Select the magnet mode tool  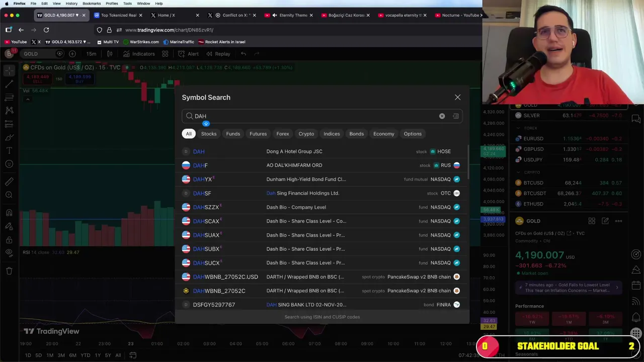pos(9,213)
